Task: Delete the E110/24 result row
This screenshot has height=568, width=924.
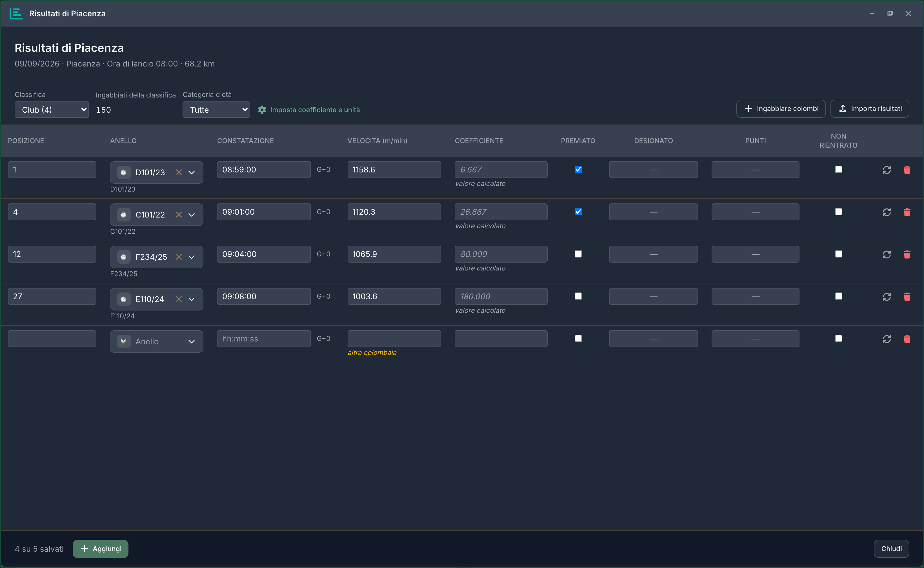Action: [x=907, y=297]
